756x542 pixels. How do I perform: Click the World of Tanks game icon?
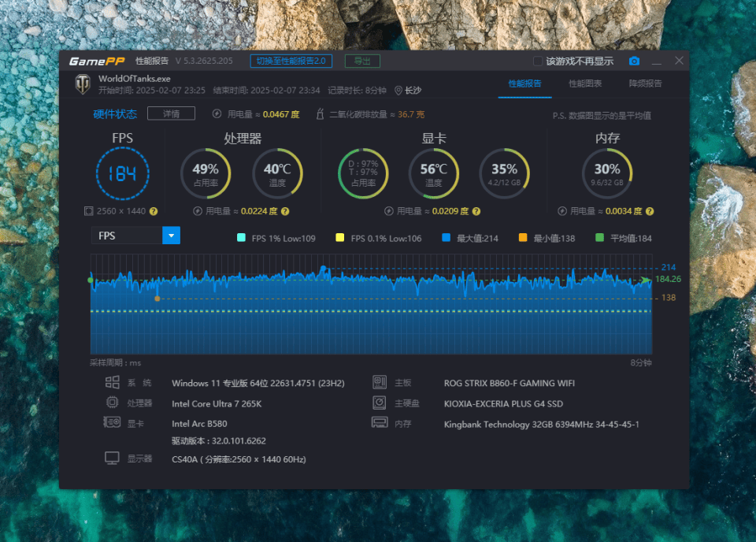coord(83,84)
